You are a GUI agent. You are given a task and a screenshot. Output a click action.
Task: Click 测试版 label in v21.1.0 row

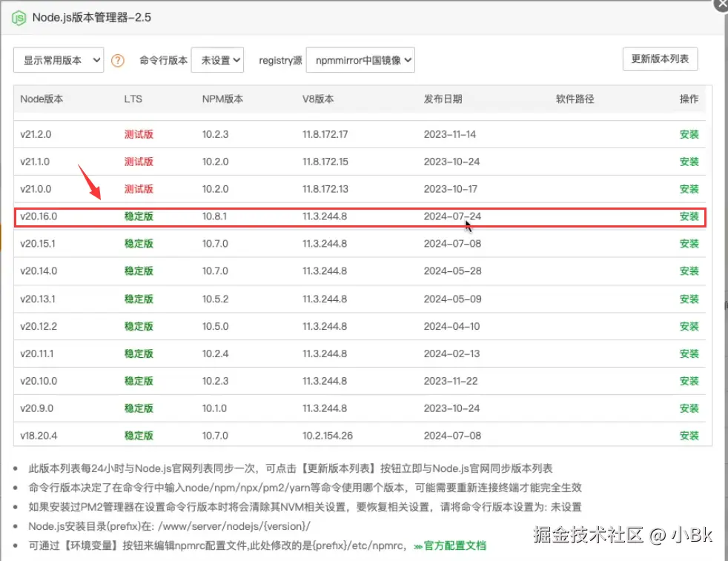(139, 162)
